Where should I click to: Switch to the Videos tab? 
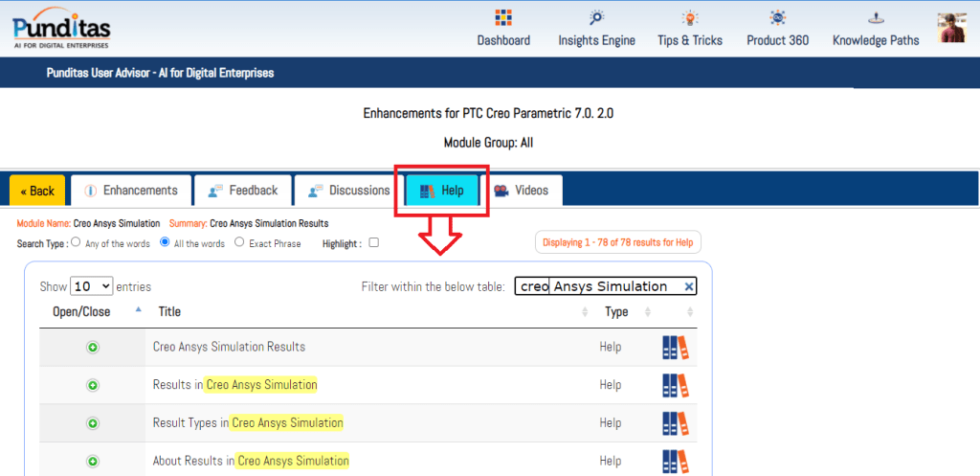pyautogui.click(x=522, y=191)
